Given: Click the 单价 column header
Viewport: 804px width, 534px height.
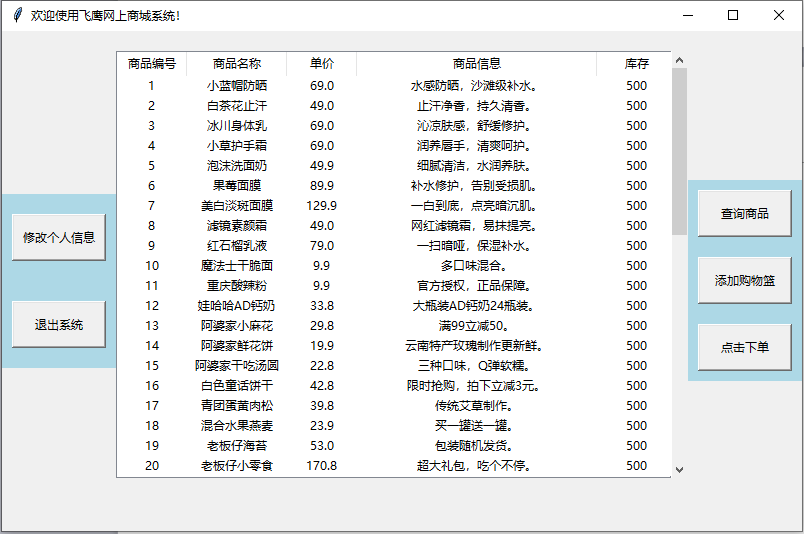Looking at the screenshot, I should [x=321, y=64].
